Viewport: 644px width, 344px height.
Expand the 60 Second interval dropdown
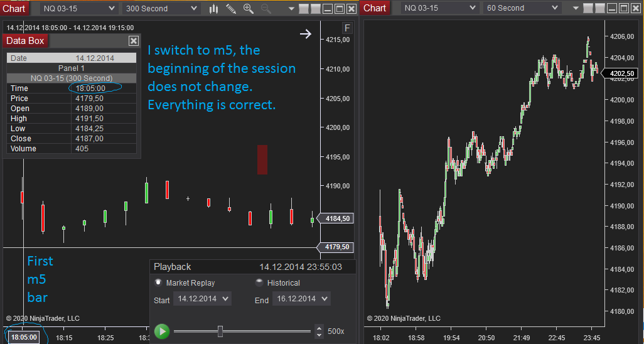click(522, 8)
